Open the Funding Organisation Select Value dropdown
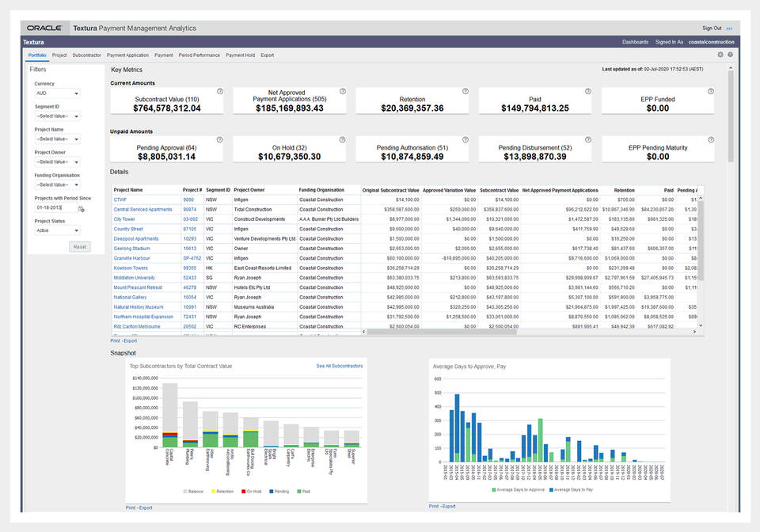The height and width of the screenshot is (532, 760). 55,184
